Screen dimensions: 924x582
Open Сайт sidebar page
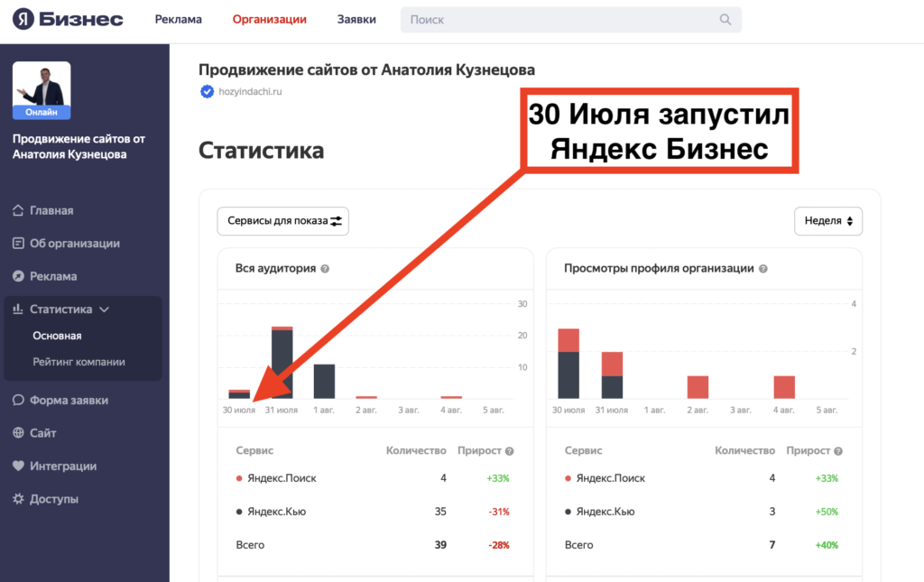[x=43, y=433]
